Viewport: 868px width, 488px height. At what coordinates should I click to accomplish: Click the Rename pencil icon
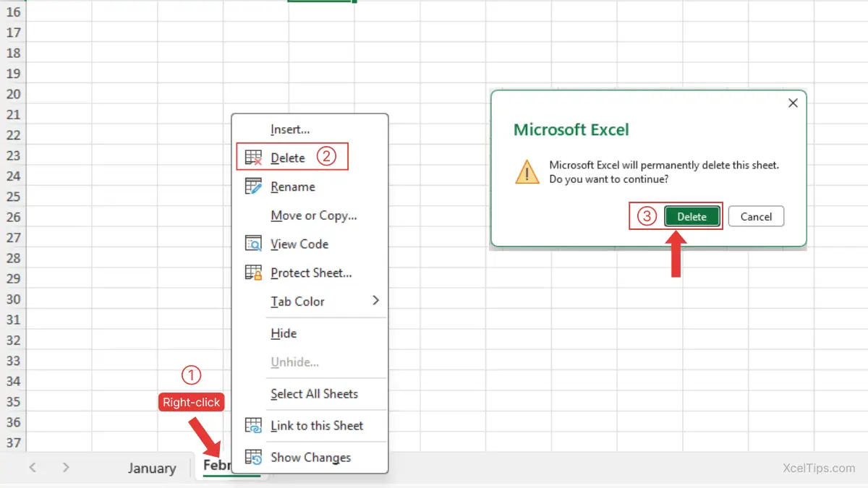pos(253,187)
